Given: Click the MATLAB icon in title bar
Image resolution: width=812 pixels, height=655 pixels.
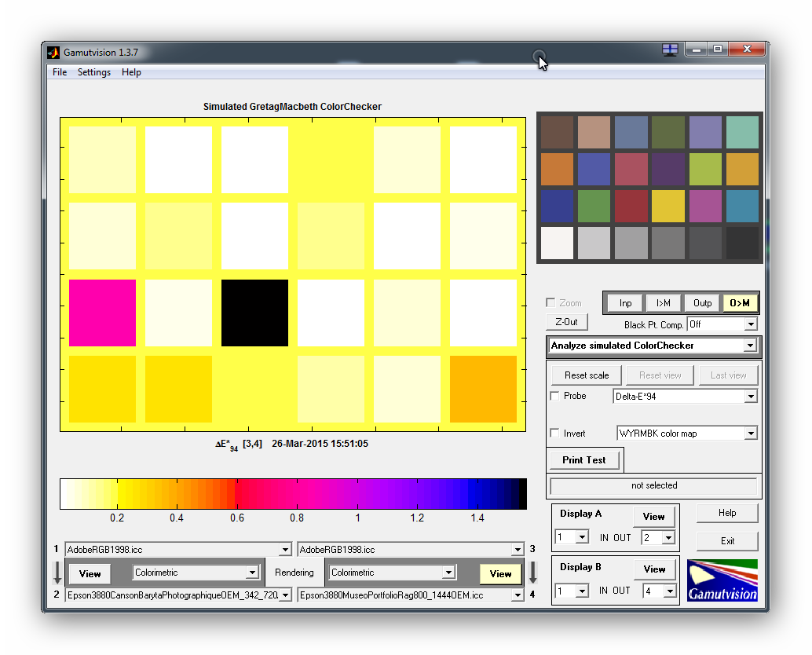Looking at the screenshot, I should (x=53, y=53).
